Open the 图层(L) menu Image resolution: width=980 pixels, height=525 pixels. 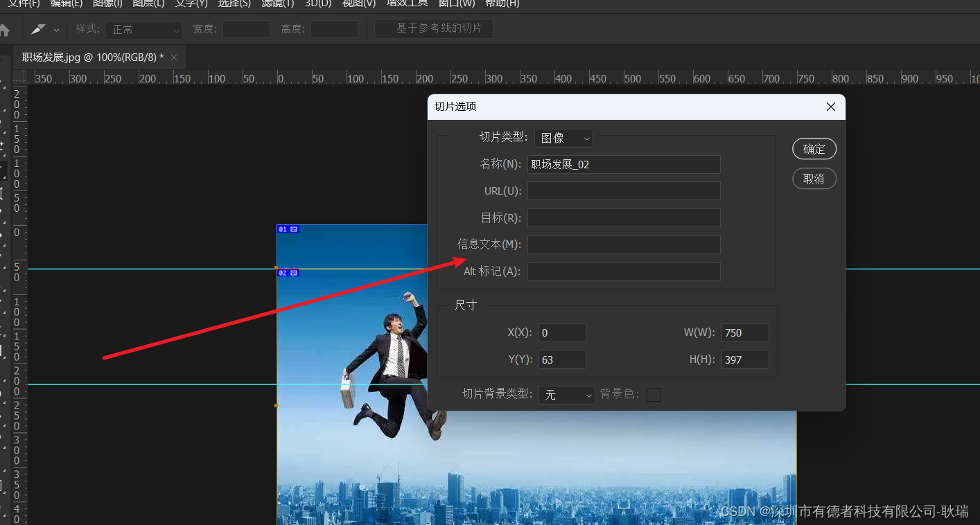148,3
